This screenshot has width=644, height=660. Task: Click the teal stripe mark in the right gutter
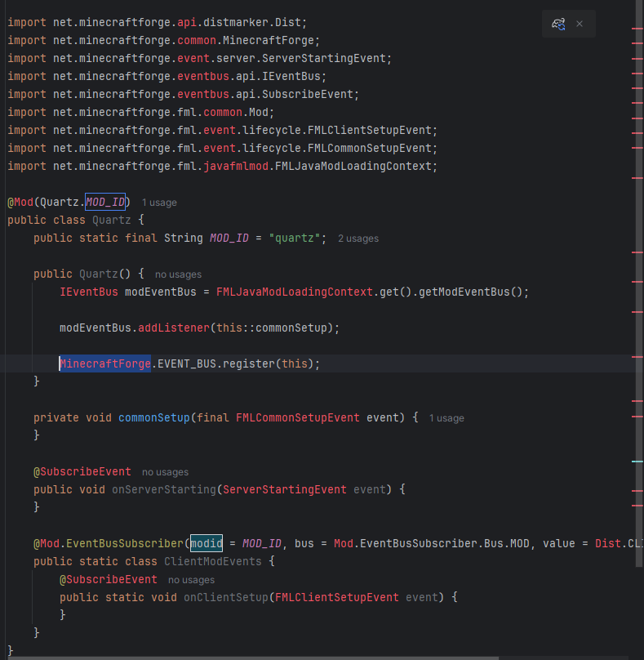637,462
